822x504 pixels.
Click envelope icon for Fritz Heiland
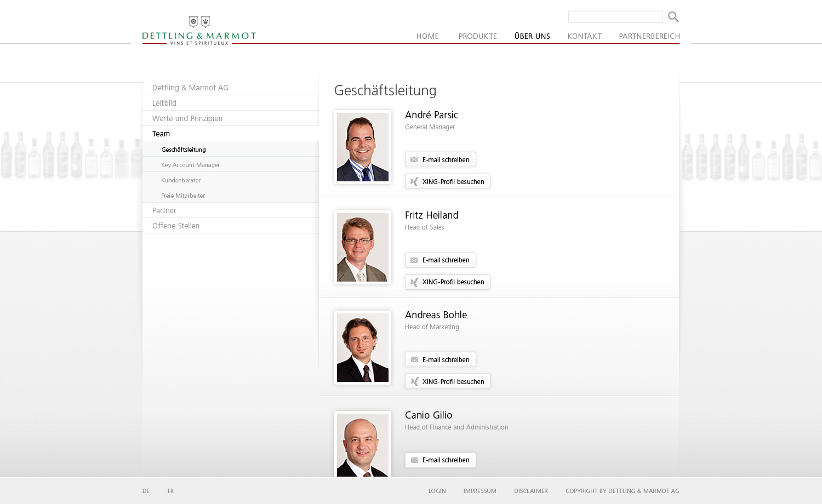[414, 260]
